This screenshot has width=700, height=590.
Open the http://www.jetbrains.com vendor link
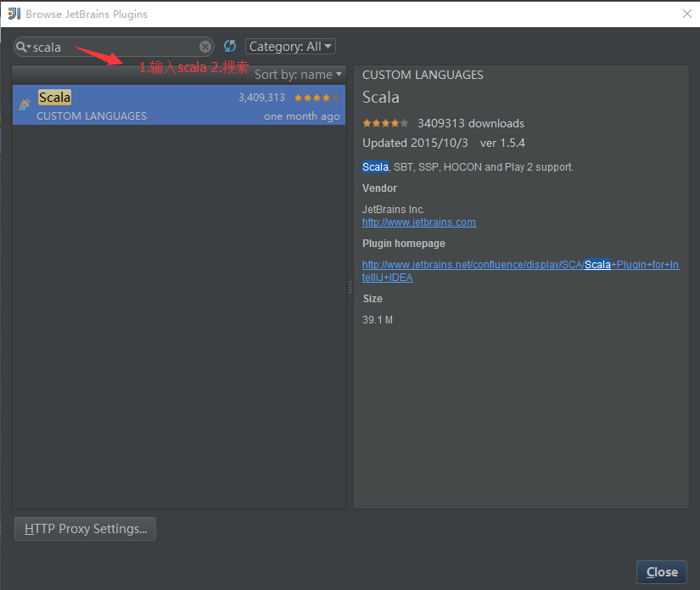tap(419, 222)
